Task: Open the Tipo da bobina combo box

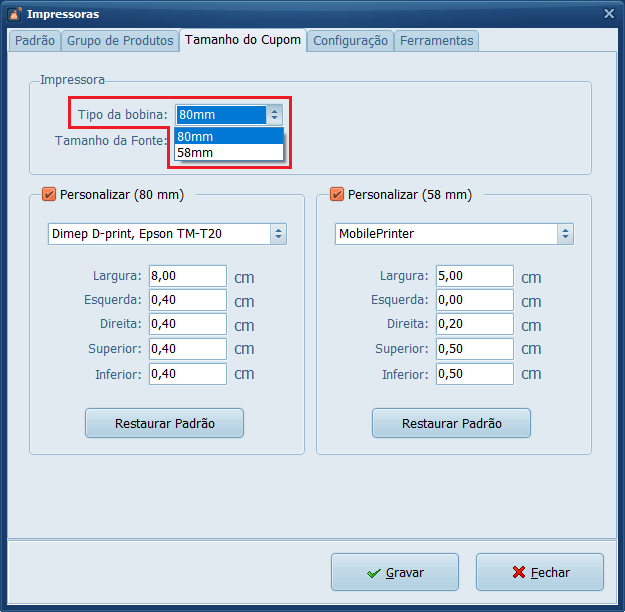Action: coord(229,115)
